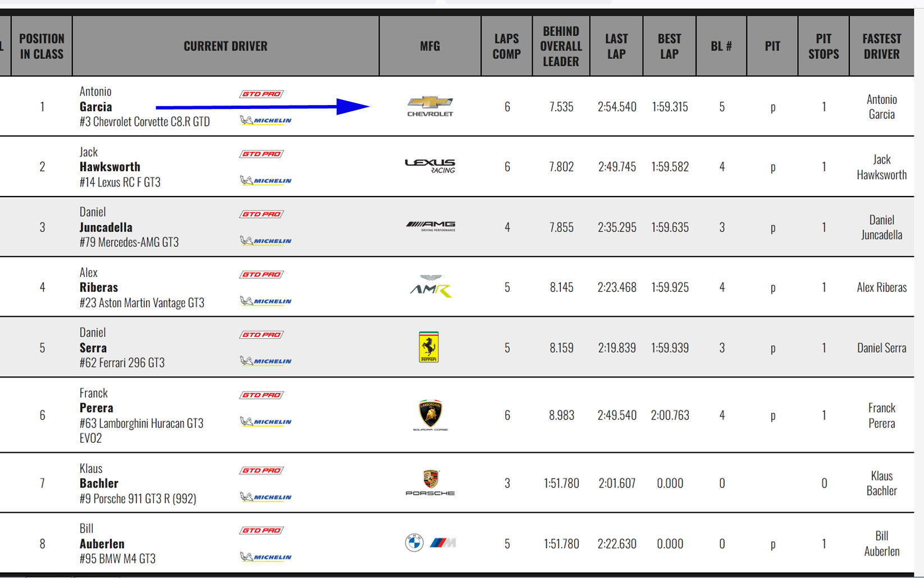
Task: Sort by Position In Class header
Action: (x=42, y=46)
